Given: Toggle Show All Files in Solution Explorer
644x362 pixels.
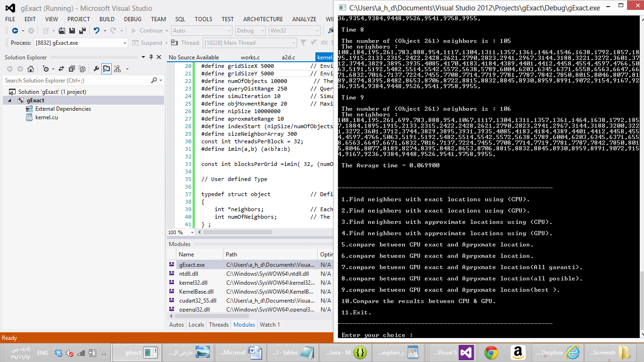Looking at the screenshot, I should [x=82, y=69].
